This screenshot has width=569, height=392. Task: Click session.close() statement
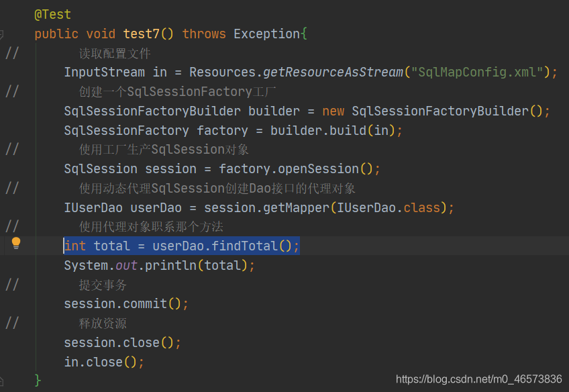(x=123, y=342)
